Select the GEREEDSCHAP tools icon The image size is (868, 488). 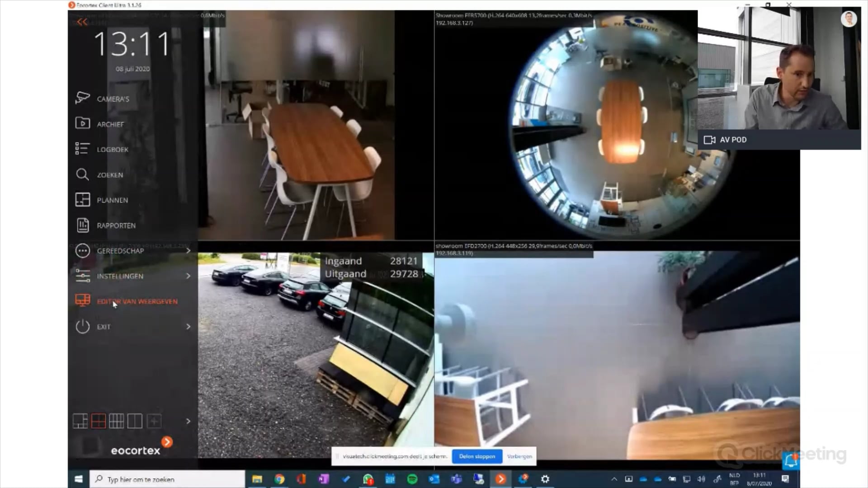coord(83,250)
